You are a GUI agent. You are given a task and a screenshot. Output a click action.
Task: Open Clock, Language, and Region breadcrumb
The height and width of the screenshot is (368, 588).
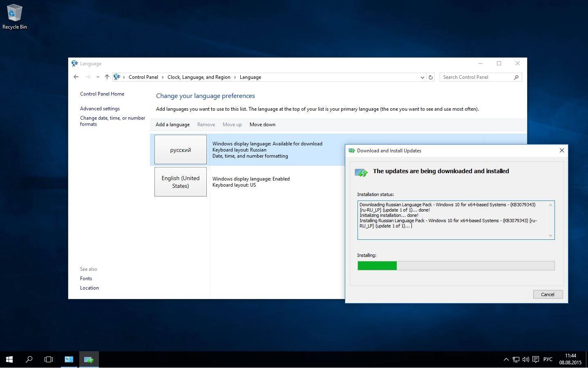(199, 77)
